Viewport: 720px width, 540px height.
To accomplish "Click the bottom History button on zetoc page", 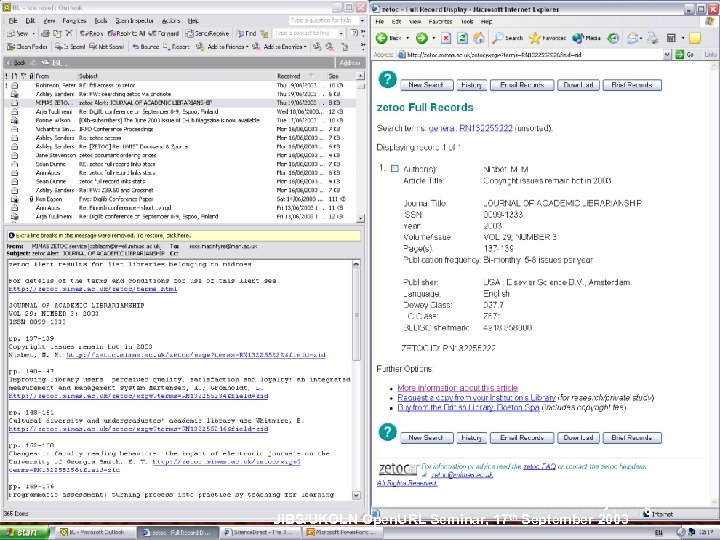I will 472,438.
